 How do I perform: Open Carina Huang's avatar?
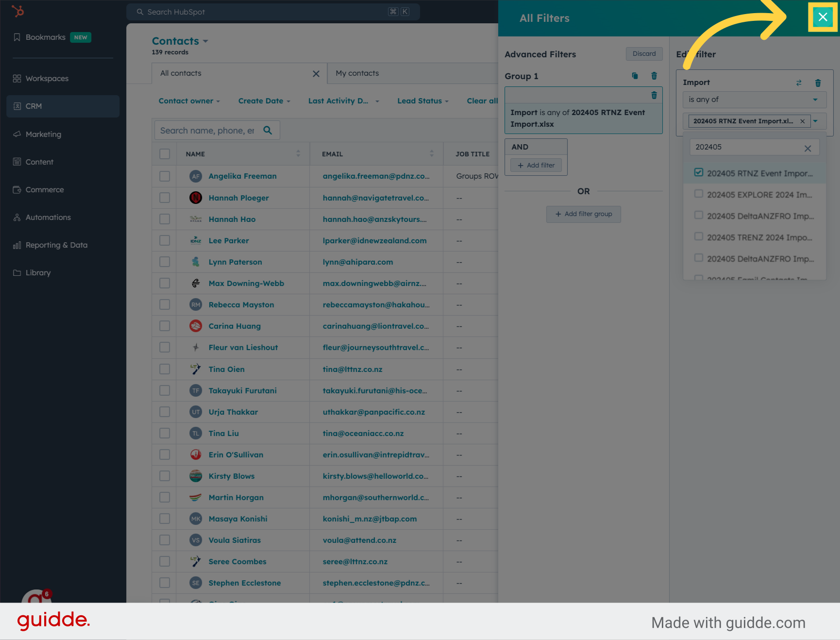tap(196, 326)
